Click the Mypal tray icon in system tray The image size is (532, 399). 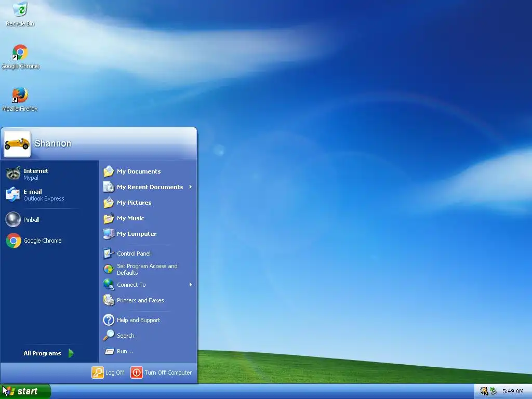tap(484, 391)
